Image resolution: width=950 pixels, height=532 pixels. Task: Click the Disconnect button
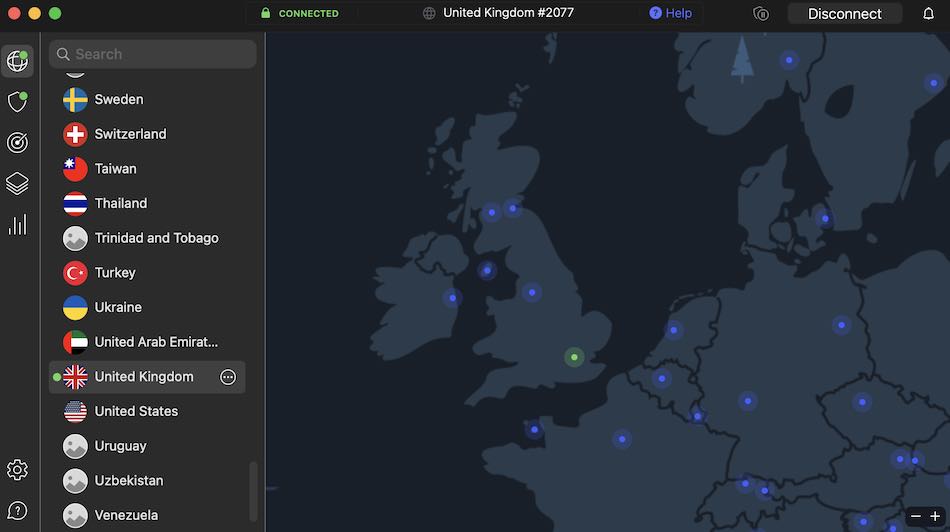click(x=845, y=13)
